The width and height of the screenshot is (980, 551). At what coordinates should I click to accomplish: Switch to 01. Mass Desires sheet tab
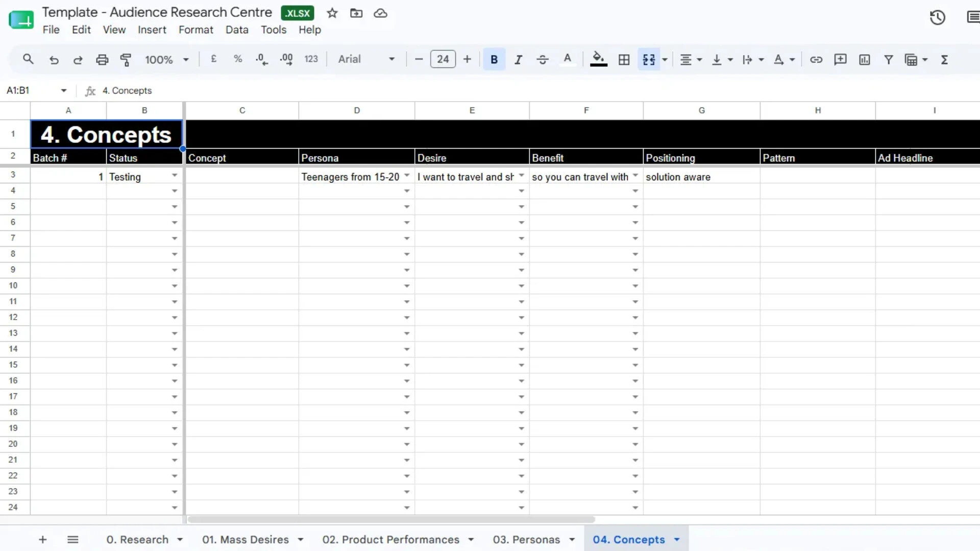pyautogui.click(x=246, y=539)
